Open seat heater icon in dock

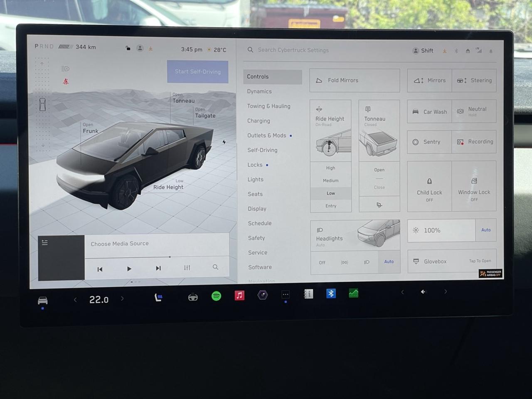click(158, 297)
